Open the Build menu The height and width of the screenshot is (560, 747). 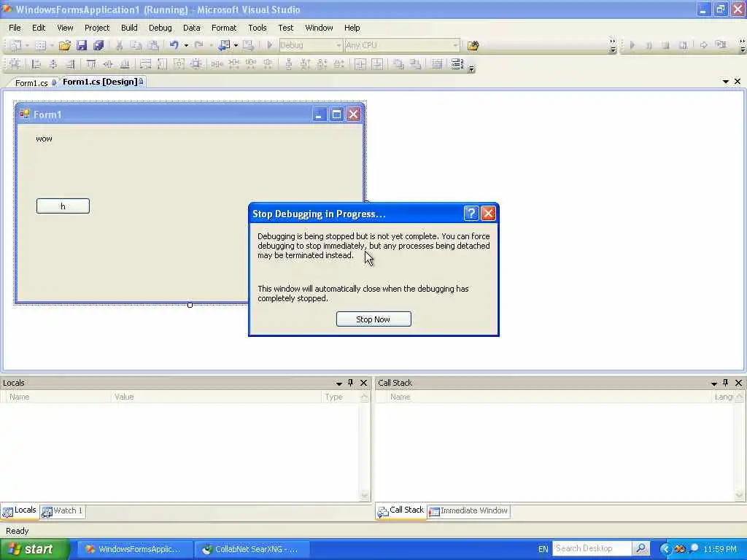[x=129, y=28]
